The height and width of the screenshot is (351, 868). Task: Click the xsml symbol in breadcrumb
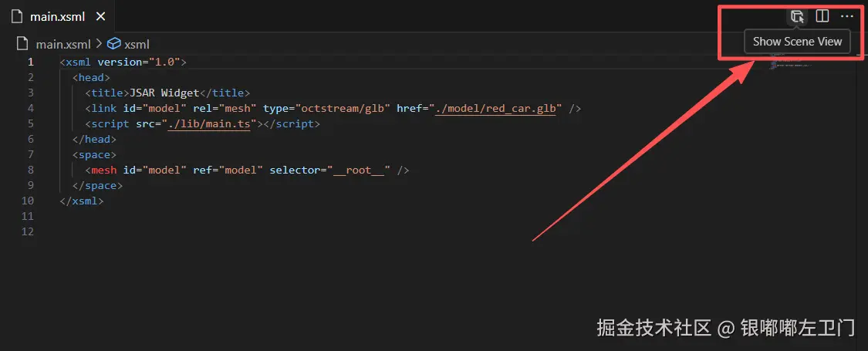click(137, 44)
